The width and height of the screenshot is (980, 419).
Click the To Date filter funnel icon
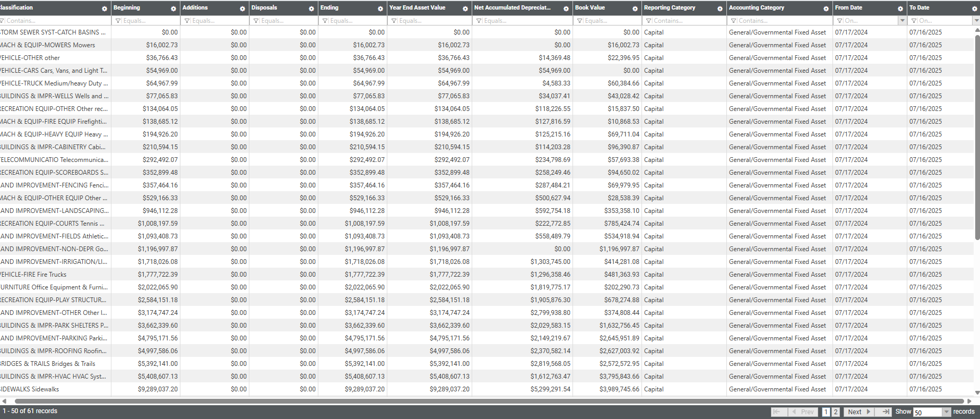914,21
